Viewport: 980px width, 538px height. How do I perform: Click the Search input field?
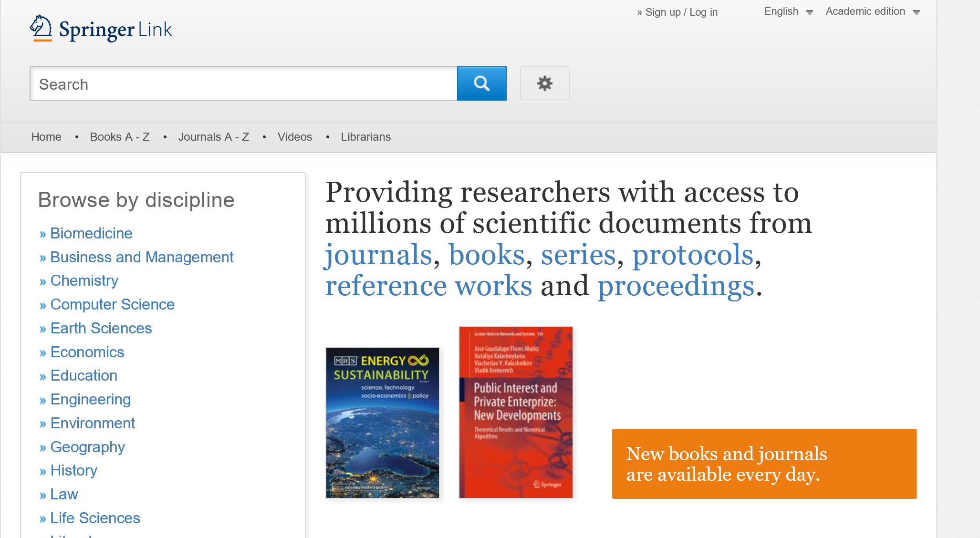click(x=243, y=83)
